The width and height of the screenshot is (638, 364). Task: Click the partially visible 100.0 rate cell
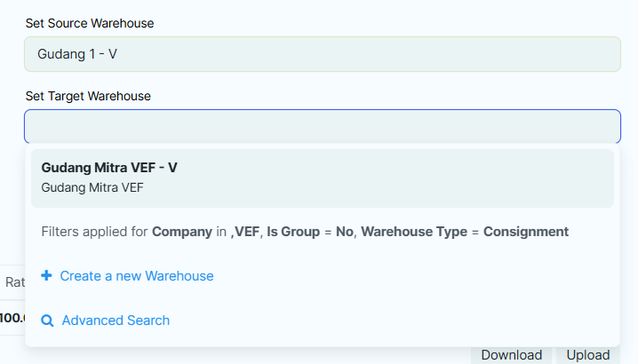(x=12, y=317)
